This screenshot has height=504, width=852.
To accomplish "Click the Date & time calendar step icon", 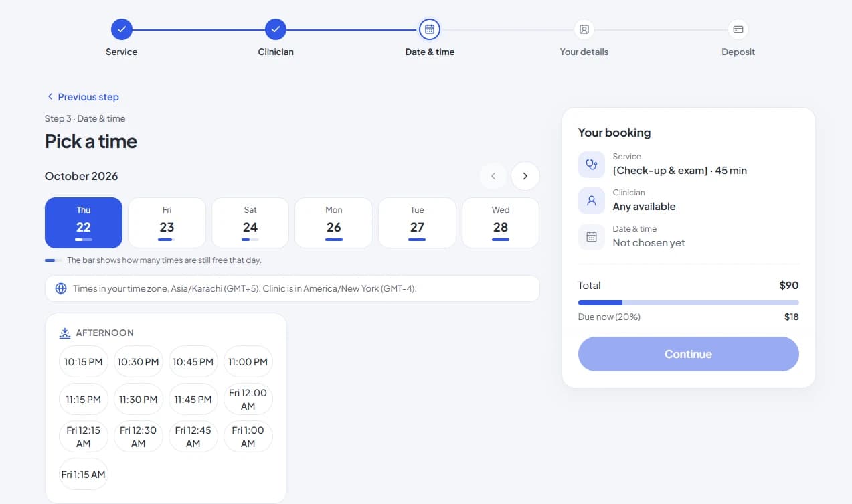I will [430, 29].
